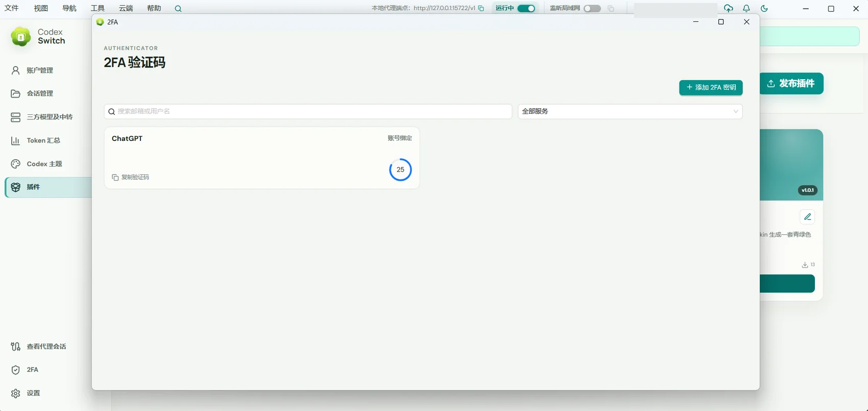The height and width of the screenshot is (411, 868).
Task: Open 会话管理 in the sidebar
Action: click(48, 93)
